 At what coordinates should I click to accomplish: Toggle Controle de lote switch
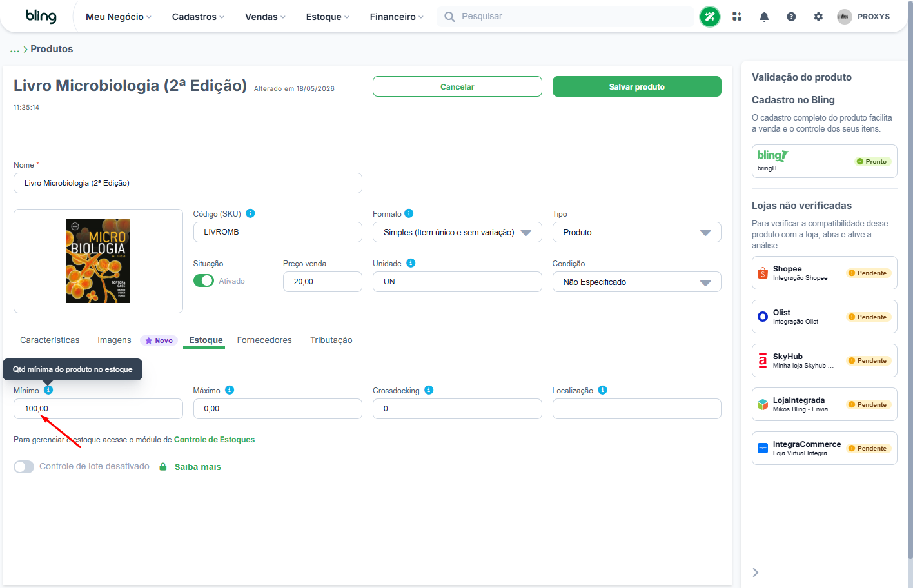24,467
